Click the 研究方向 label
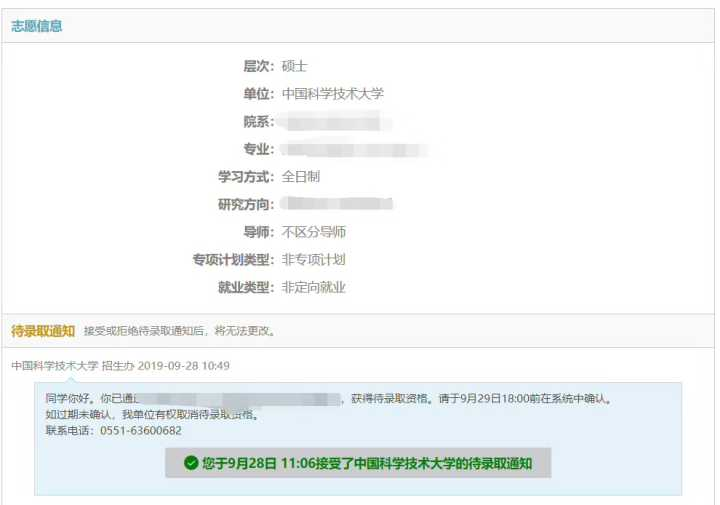Viewport: 720px width, 505px height. click(x=246, y=204)
